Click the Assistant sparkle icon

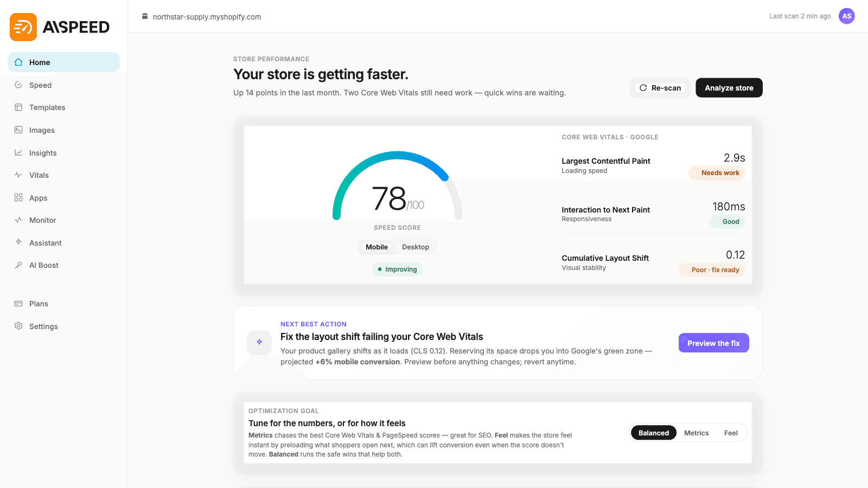(x=18, y=242)
